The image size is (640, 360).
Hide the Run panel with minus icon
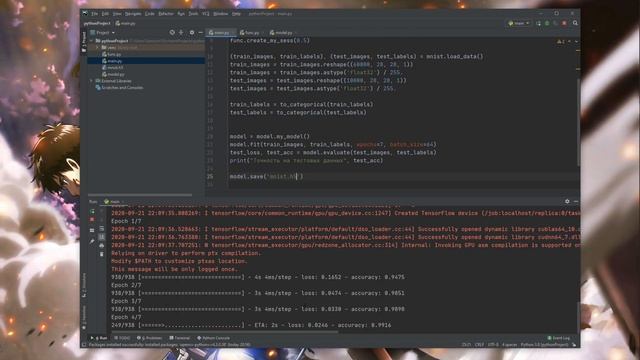point(576,202)
